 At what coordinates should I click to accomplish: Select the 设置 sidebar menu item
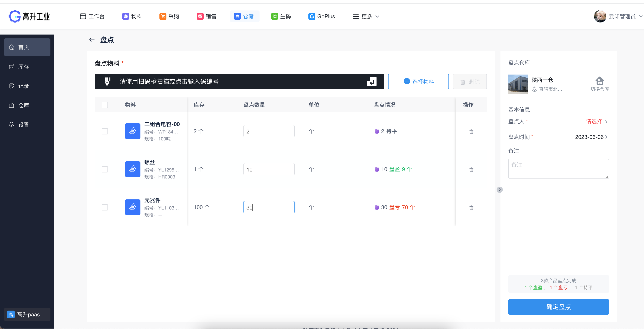[x=27, y=125]
